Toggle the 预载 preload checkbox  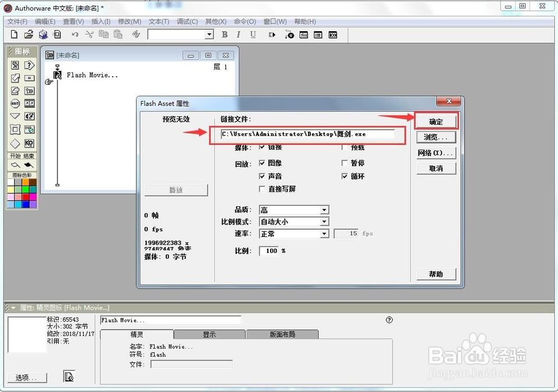click(344, 147)
